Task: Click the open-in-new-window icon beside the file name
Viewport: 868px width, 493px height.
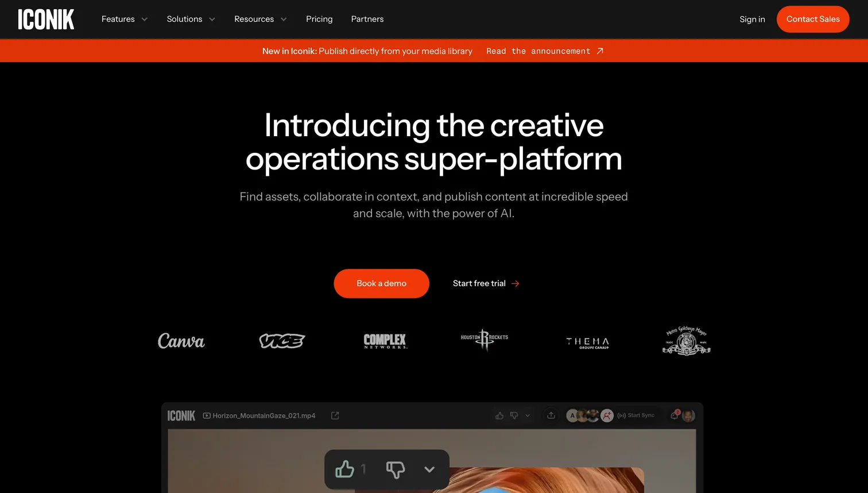Action: pos(335,415)
